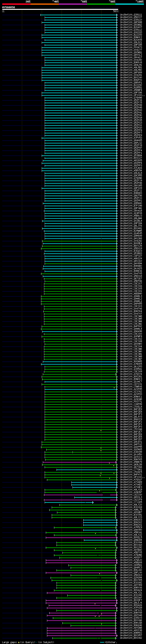Select hit UniRef100_A7XAE3
Screen dimensions: 146x644
point(131,487)
